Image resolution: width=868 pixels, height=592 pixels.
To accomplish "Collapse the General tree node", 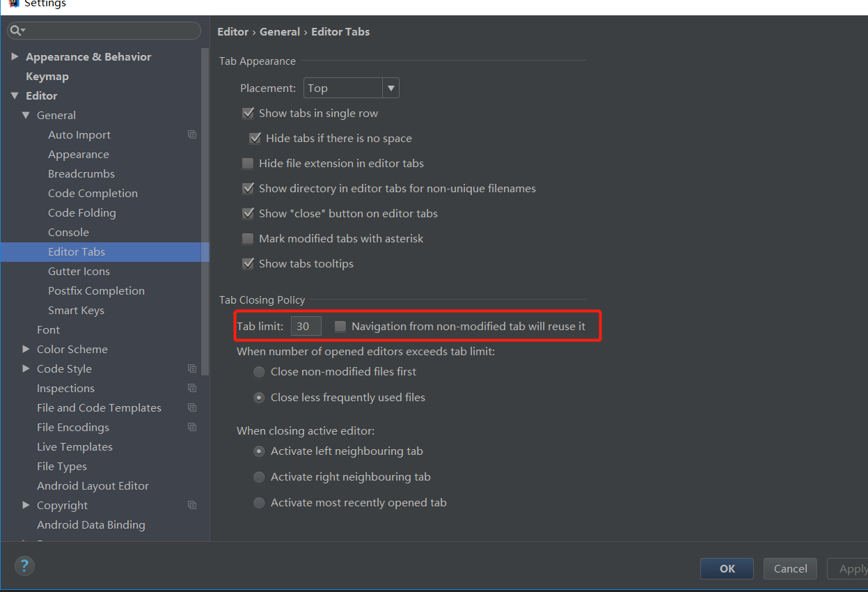I will [26, 115].
